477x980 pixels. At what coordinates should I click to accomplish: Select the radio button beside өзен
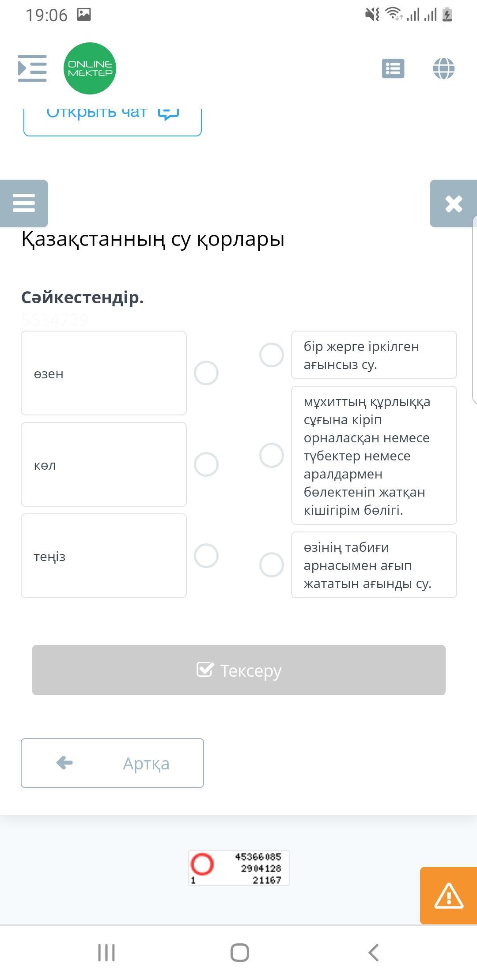tap(206, 373)
